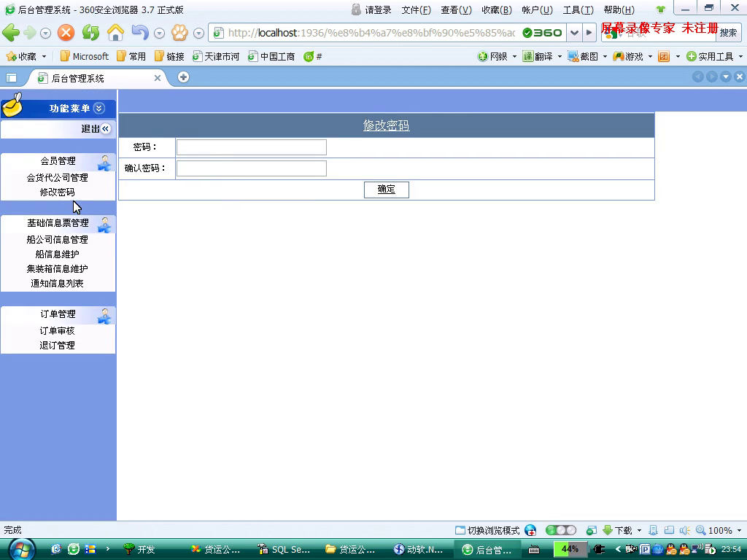Click the 截图 screenshot tool

(583, 57)
